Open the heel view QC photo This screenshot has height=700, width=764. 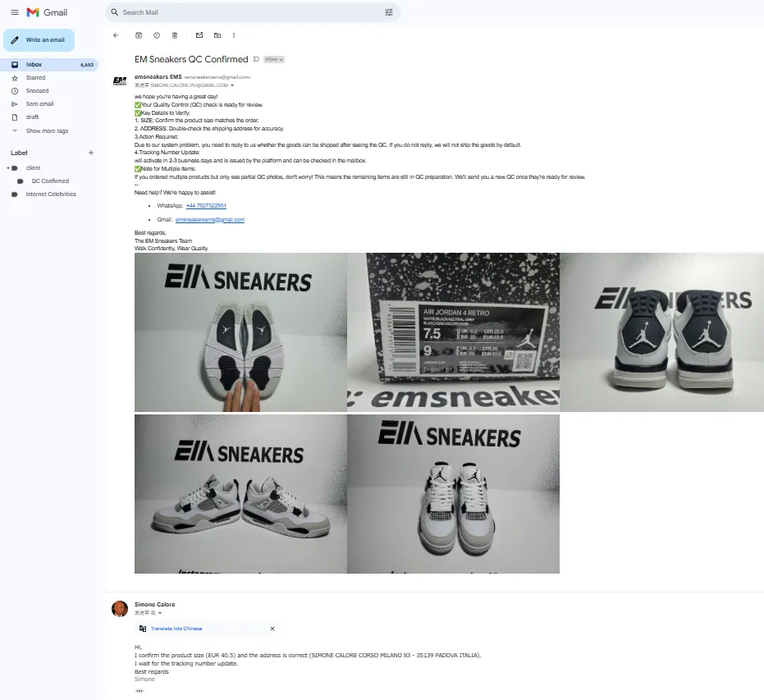coord(661,332)
